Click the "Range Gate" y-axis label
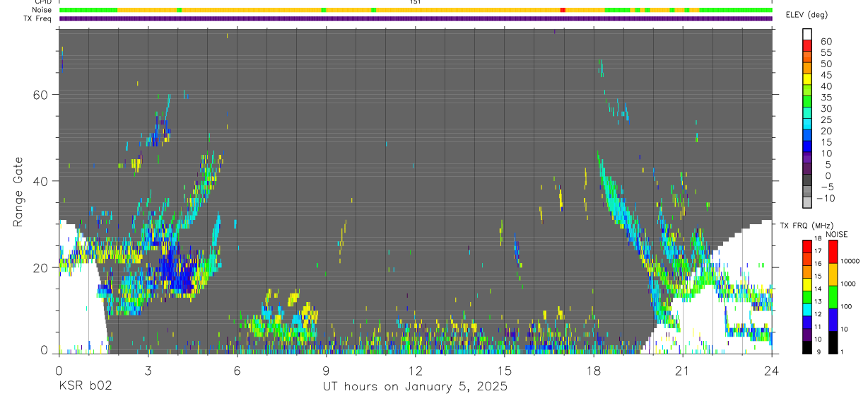 pyautogui.click(x=18, y=192)
